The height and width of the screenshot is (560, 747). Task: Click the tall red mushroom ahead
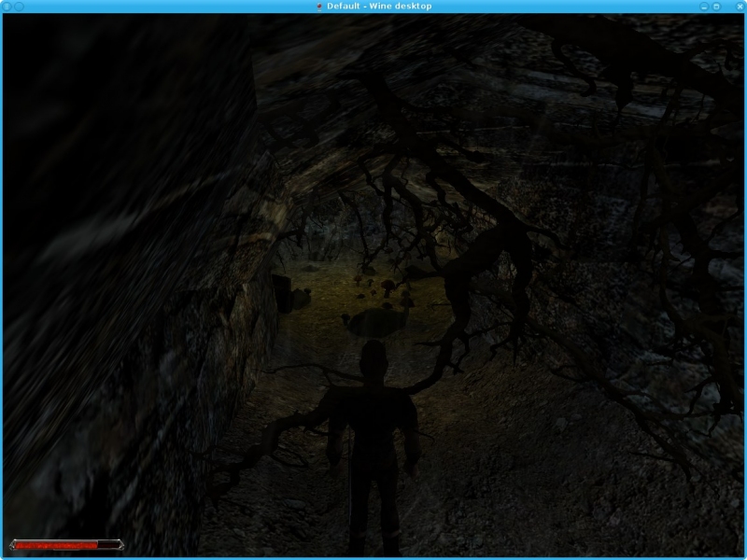pos(388,287)
